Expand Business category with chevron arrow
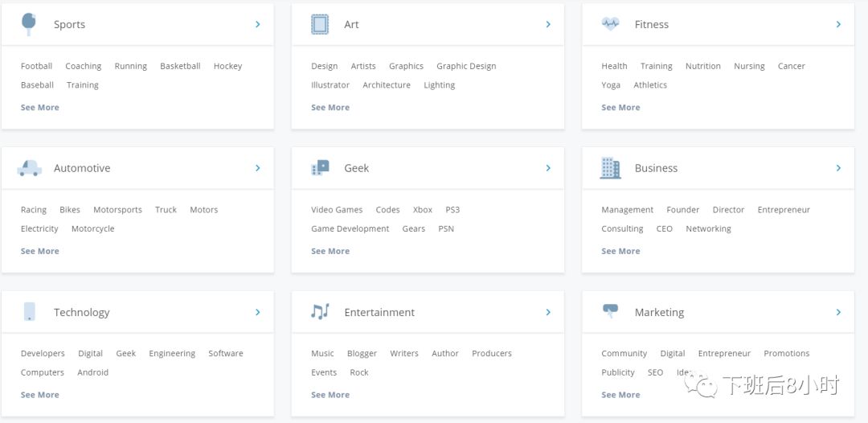 click(x=838, y=168)
